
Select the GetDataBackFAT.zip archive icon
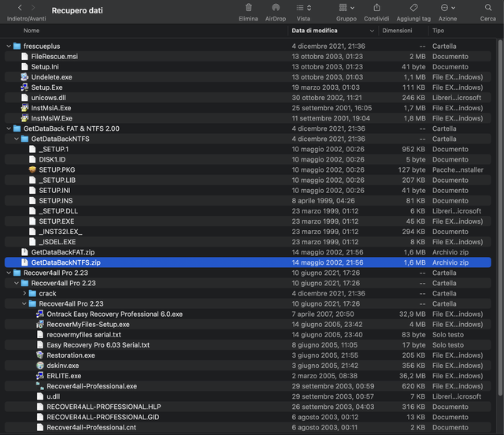[x=24, y=252]
